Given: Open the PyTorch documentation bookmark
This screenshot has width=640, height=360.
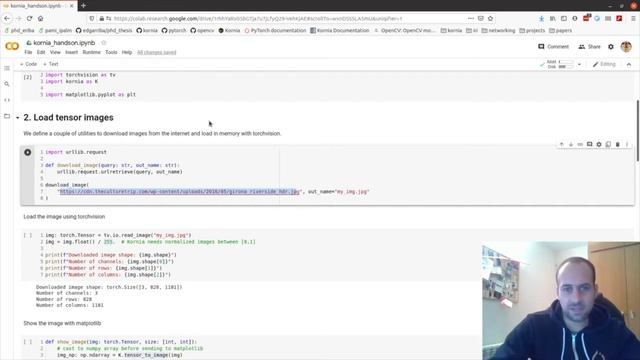Looking at the screenshot, I should (276, 31).
